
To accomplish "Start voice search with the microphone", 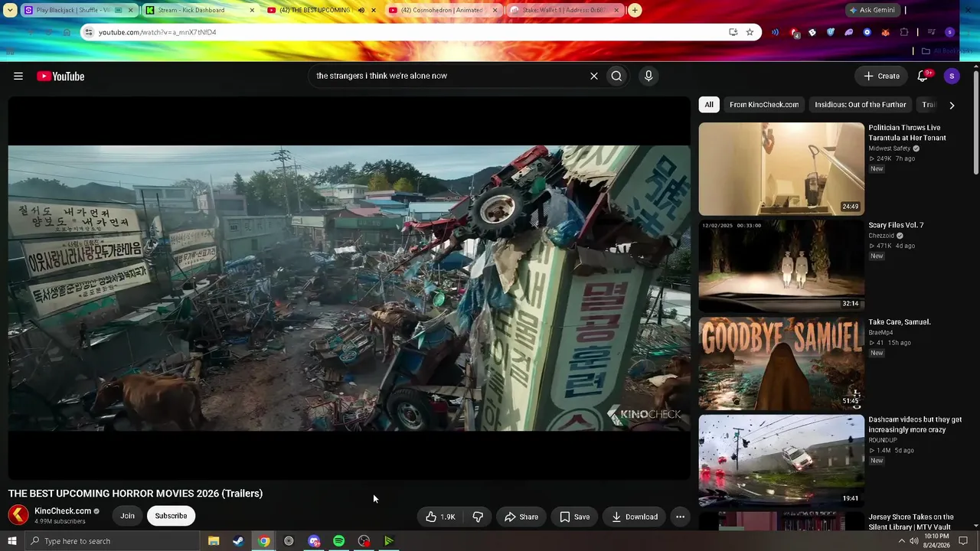I will [648, 76].
